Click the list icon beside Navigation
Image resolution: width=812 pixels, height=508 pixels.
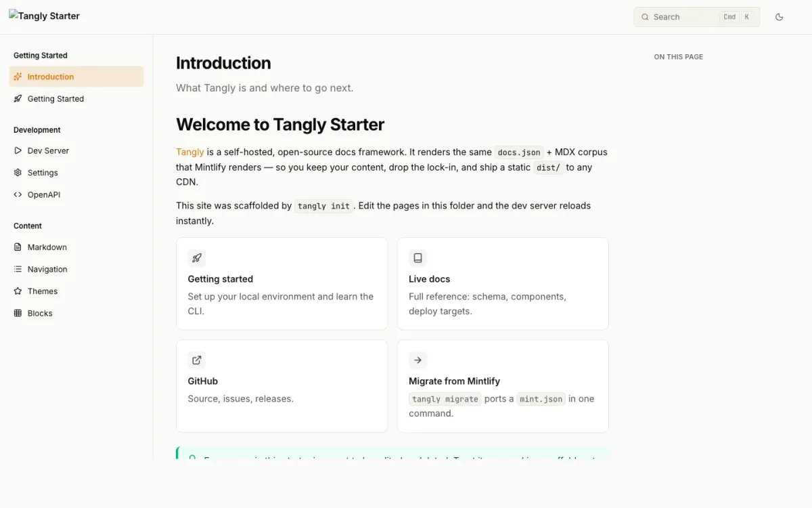click(x=18, y=269)
